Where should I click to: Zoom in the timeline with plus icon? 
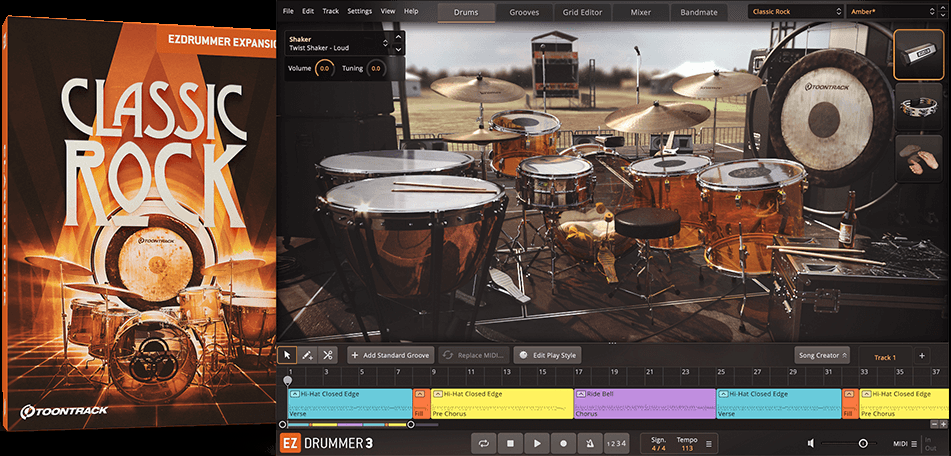[x=943, y=424]
